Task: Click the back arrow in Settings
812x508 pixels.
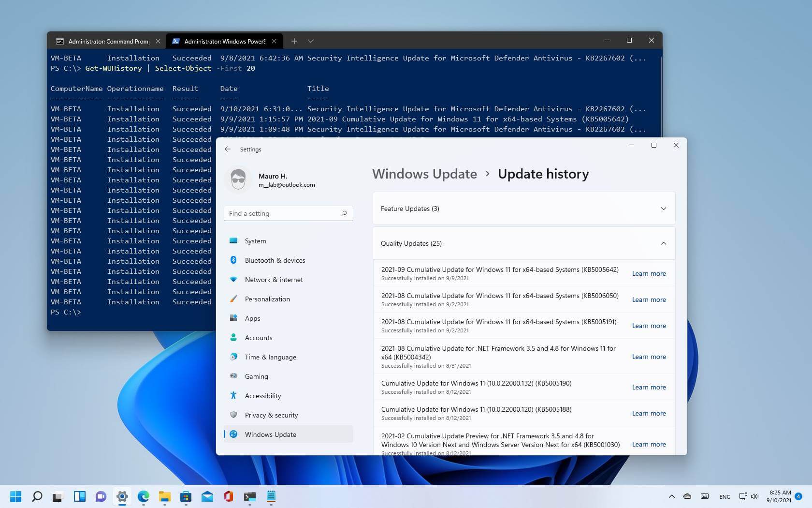Action: 228,149
